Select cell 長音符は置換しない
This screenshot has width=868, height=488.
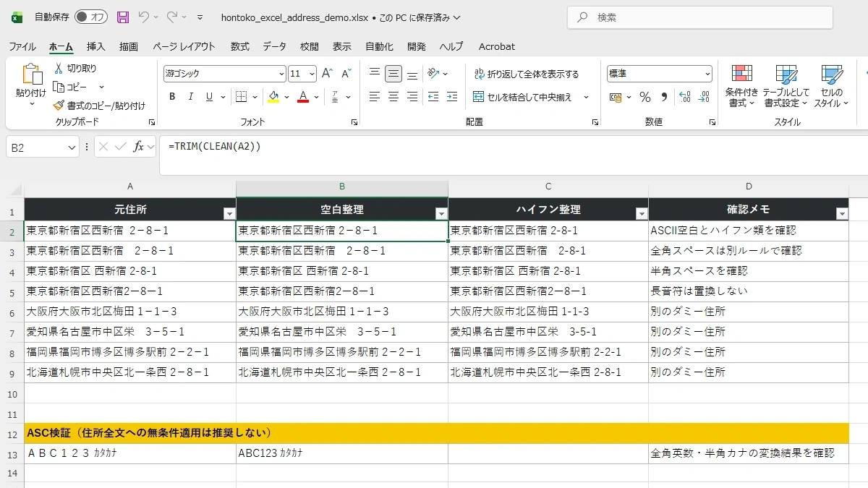(x=749, y=291)
